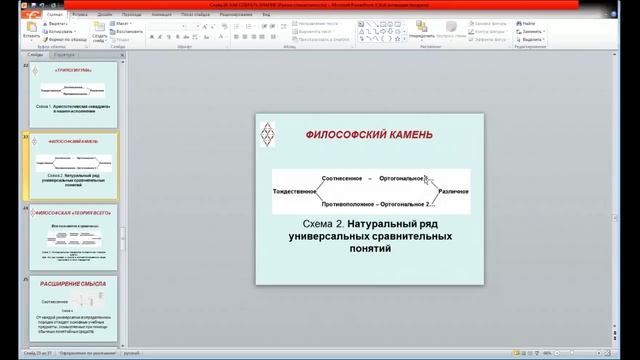Open the font color picker
Screen dimensions: 640x360
tap(222, 37)
